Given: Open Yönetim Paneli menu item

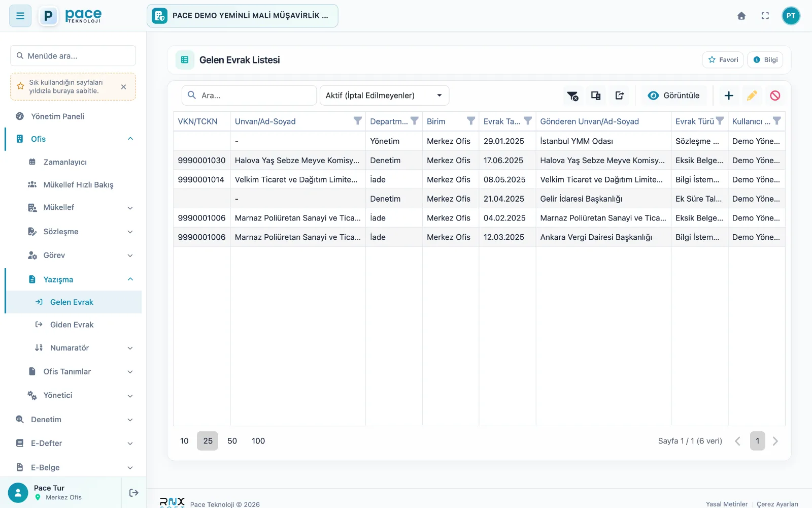Looking at the screenshot, I should point(73,116).
